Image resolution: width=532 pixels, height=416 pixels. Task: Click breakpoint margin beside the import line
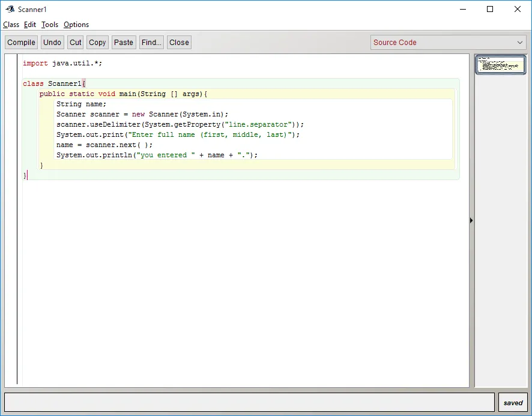click(x=11, y=63)
